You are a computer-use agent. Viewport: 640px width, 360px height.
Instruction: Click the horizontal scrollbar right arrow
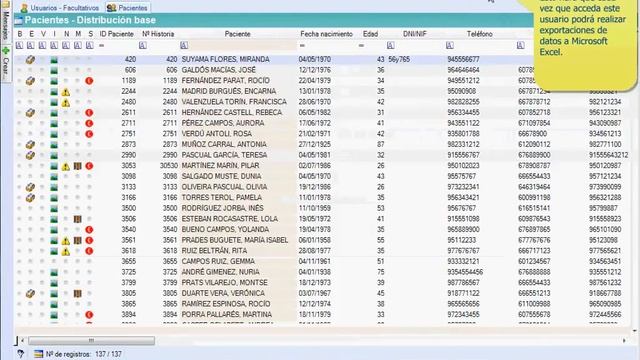pyautogui.click(x=624, y=340)
